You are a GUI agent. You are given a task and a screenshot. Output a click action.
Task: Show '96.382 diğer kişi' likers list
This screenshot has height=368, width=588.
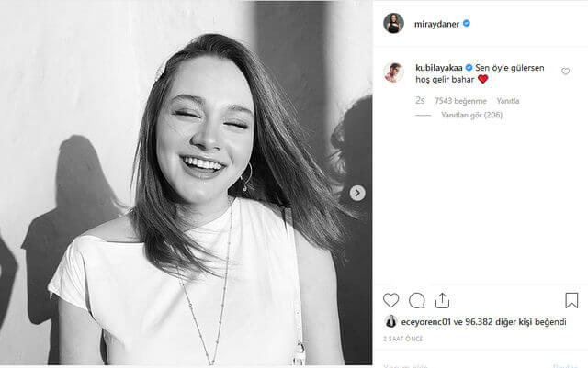(x=503, y=321)
